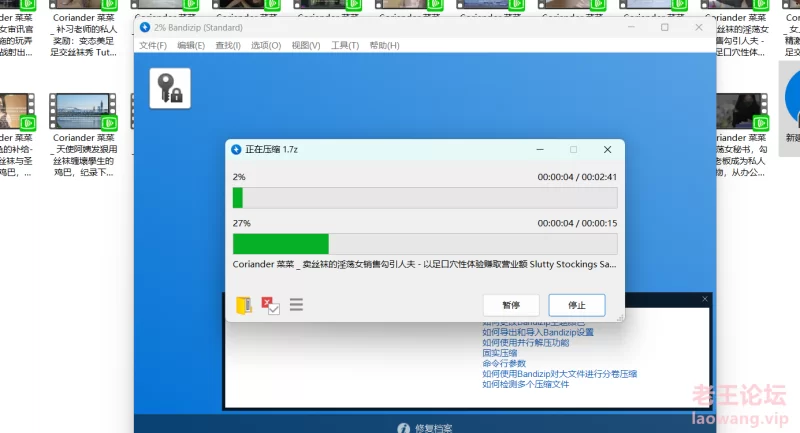
Task: Open the 如何使用Bandizip对大文件进行分卷压缩 link
Action: 560,374
